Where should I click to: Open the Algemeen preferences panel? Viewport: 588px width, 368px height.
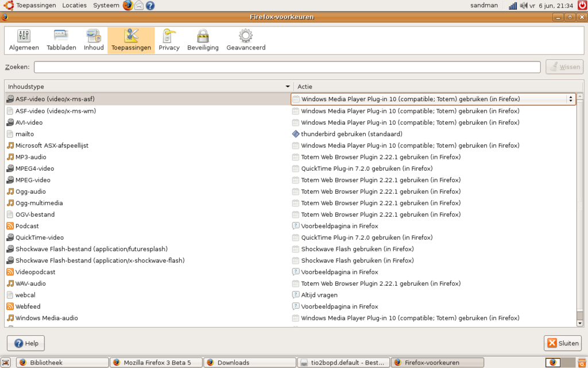pyautogui.click(x=24, y=40)
